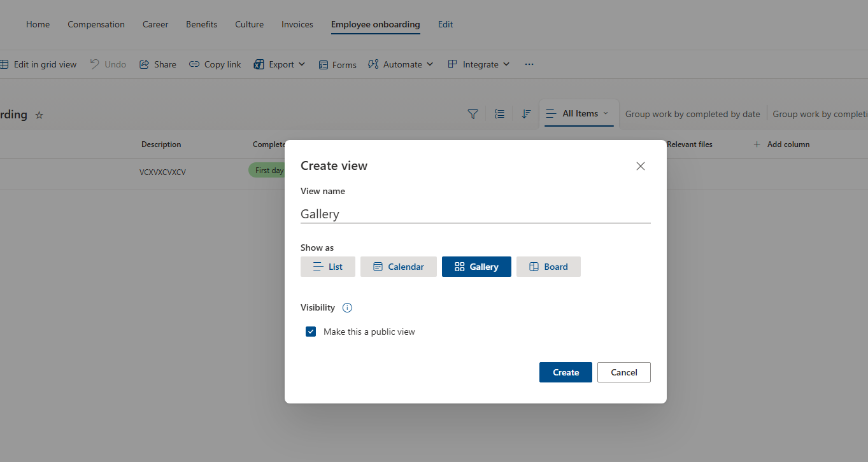
Task: Click the View name text field
Action: click(x=475, y=214)
